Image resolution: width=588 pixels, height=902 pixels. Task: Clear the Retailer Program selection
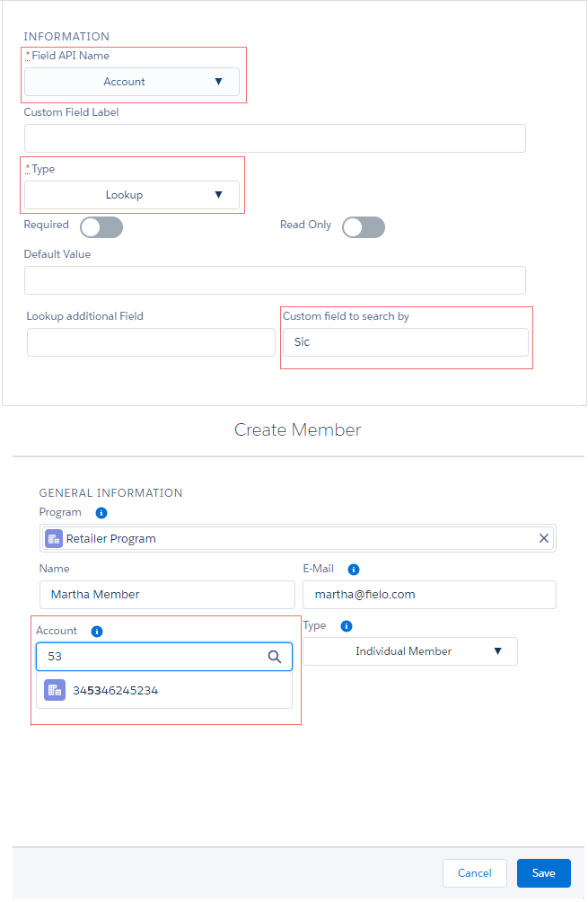[x=543, y=538]
